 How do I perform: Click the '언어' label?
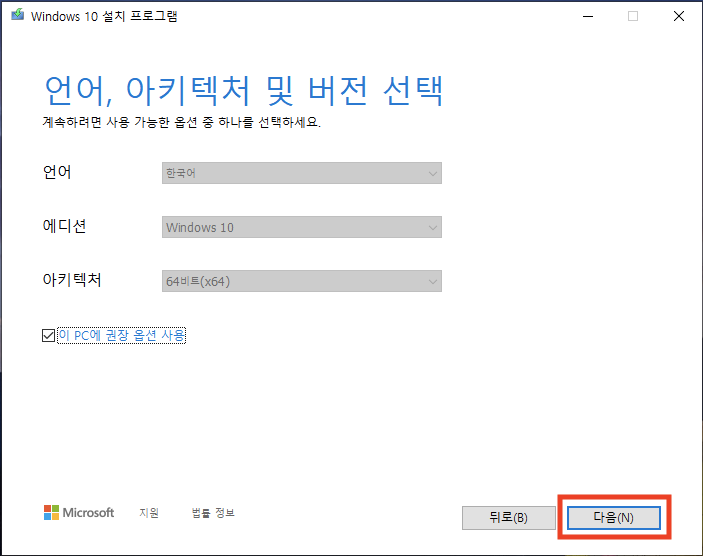click(x=57, y=172)
